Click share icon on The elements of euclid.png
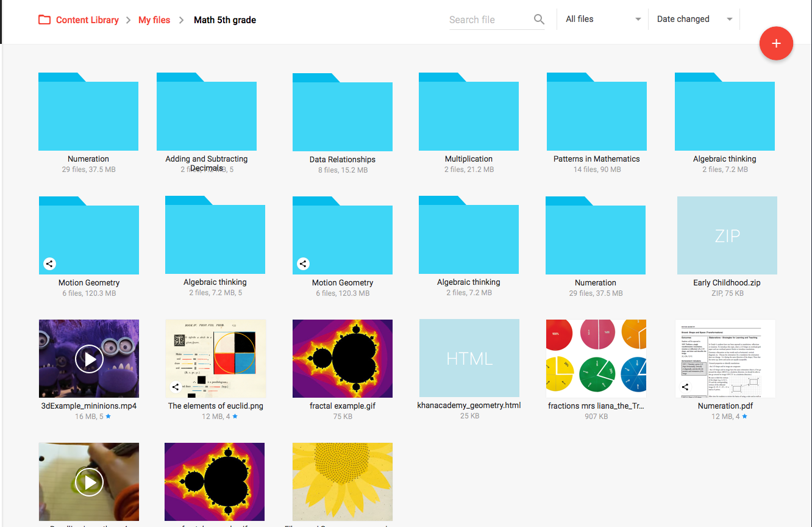 click(176, 387)
